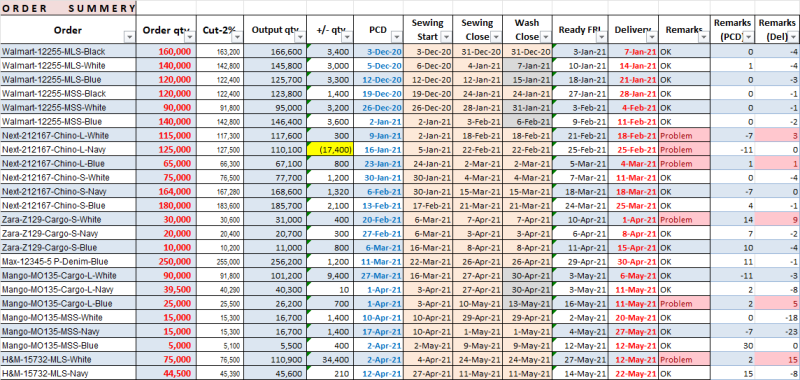Select the Zara-Z129-Cargo-S-White order cell
Viewport: 800px width, 380px height.
click(68, 220)
